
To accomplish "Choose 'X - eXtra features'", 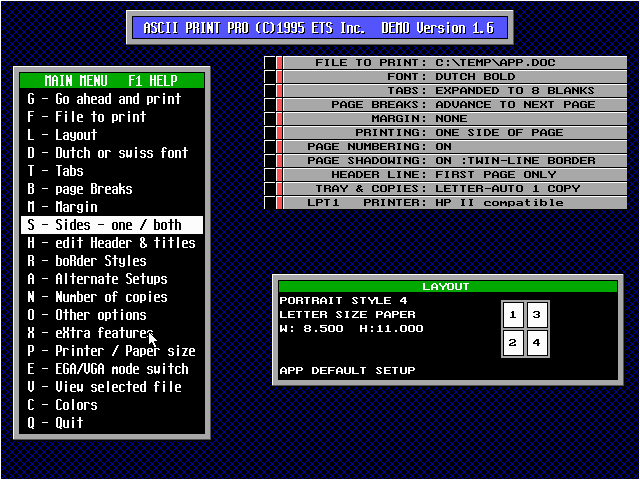I will 112,333.
